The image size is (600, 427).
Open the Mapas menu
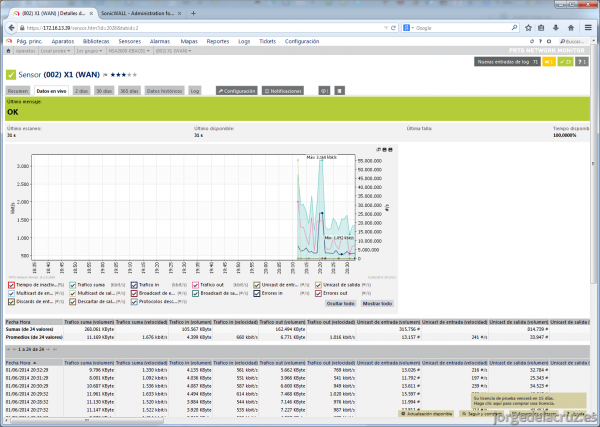click(x=189, y=41)
